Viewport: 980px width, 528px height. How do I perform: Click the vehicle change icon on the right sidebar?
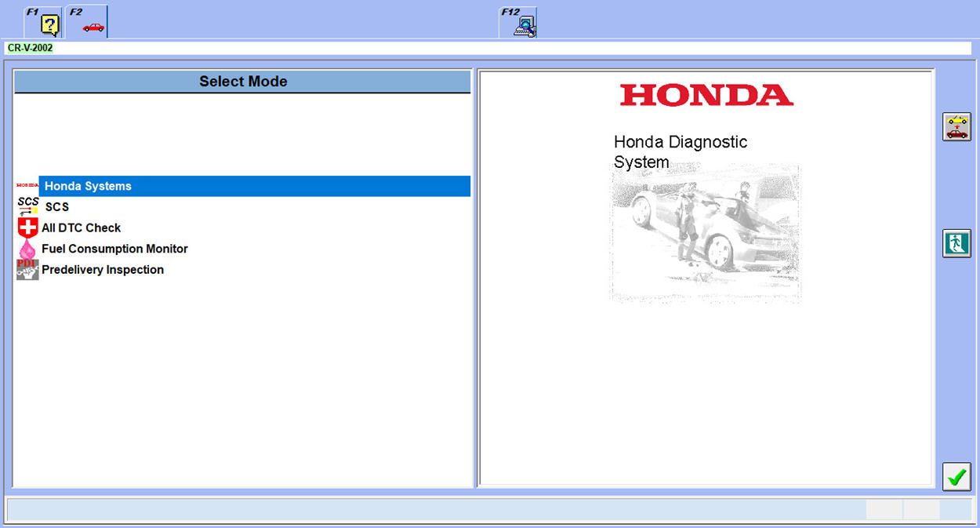click(x=956, y=126)
